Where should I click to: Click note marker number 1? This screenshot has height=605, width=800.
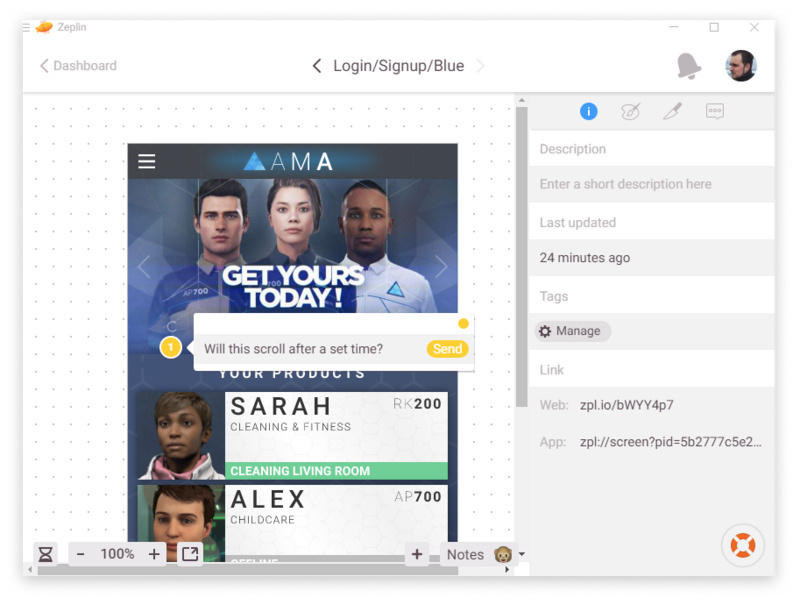coord(170,347)
